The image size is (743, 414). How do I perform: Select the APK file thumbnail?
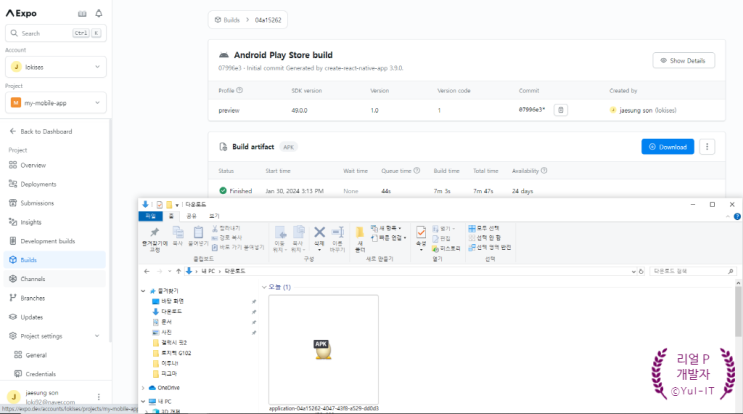click(x=323, y=350)
